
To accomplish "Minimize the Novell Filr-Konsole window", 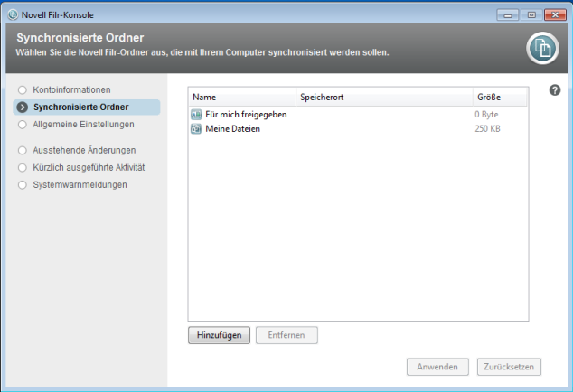I will tap(508, 15).
